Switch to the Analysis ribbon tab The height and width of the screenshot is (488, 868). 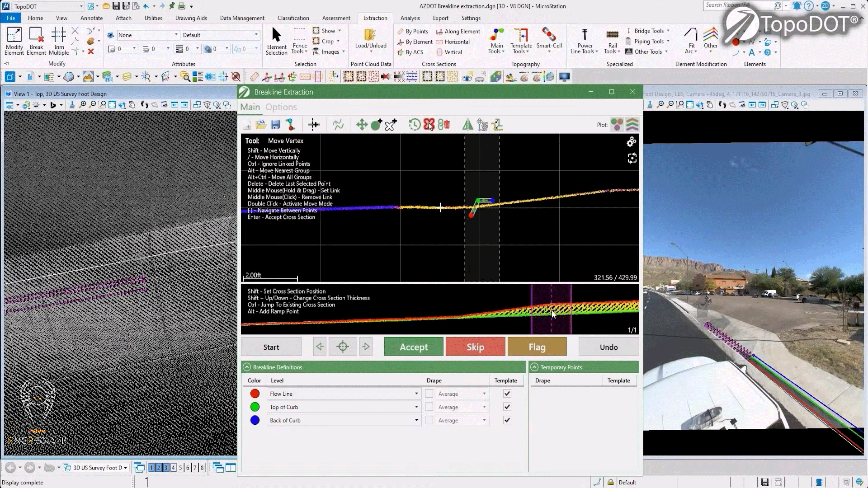410,18
